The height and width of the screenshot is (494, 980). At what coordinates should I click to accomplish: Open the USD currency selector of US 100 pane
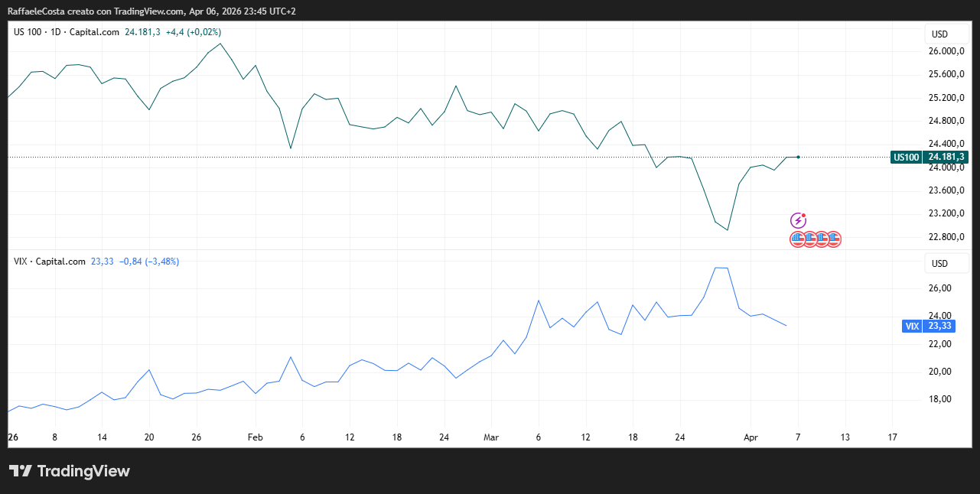click(x=939, y=34)
